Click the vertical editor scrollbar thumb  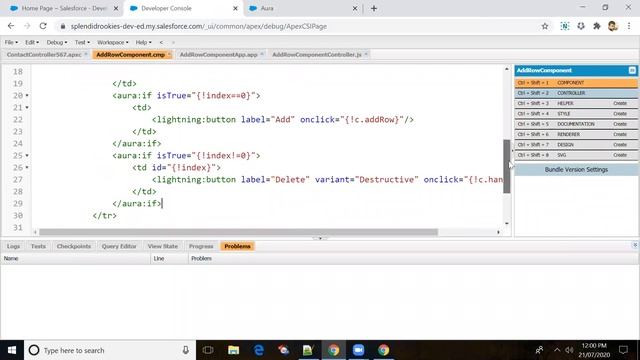(507, 166)
